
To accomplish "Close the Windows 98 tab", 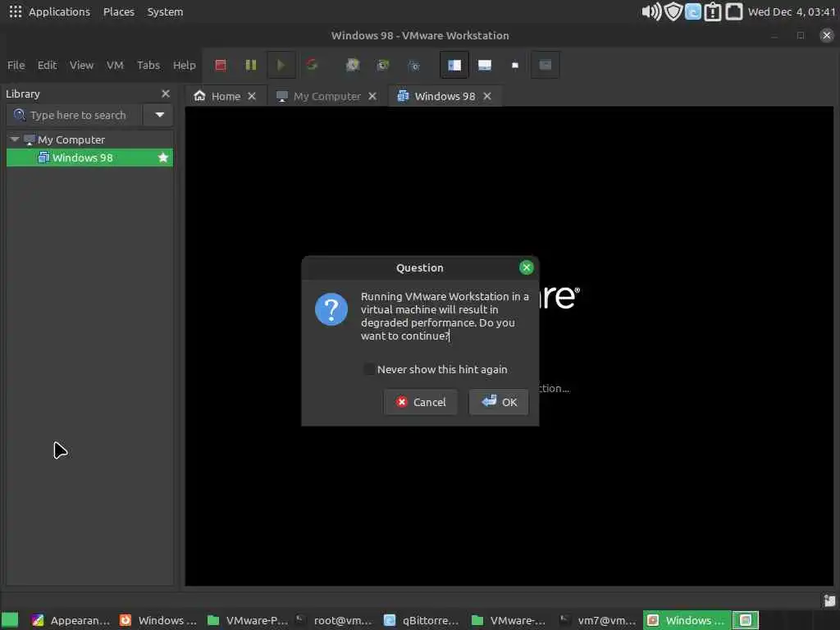I will click(x=487, y=96).
